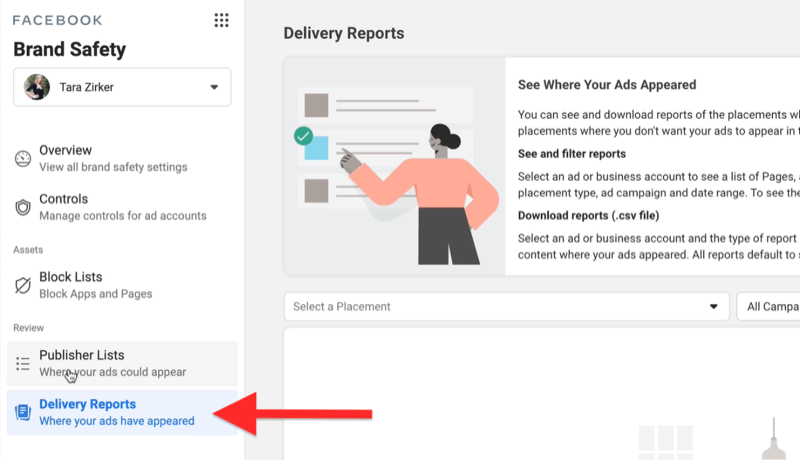
Task: Click Tara Zirker's profile picture
Action: [x=37, y=87]
